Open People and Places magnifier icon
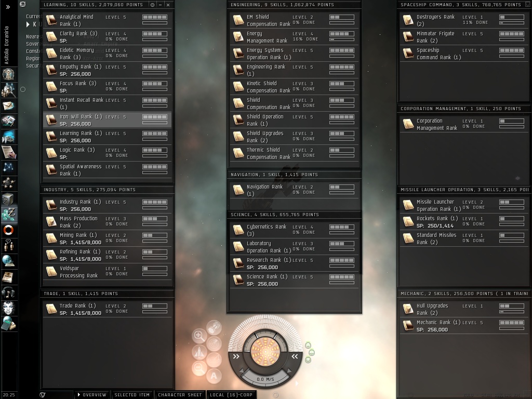Image resolution: width=532 pixels, height=399 pixels. [x=8, y=90]
